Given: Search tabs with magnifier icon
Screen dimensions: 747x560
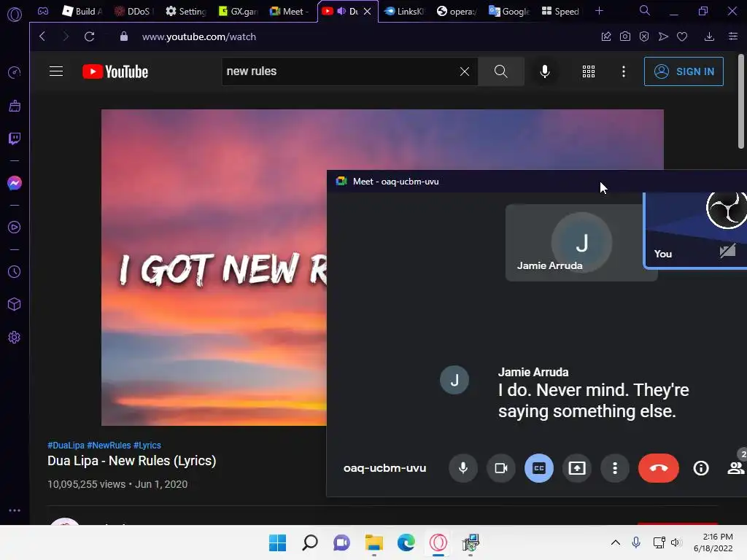Looking at the screenshot, I should 645,10.
